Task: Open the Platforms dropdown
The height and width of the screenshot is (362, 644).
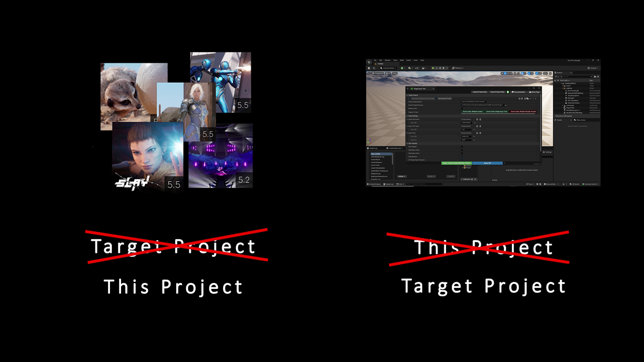Action: (458, 68)
